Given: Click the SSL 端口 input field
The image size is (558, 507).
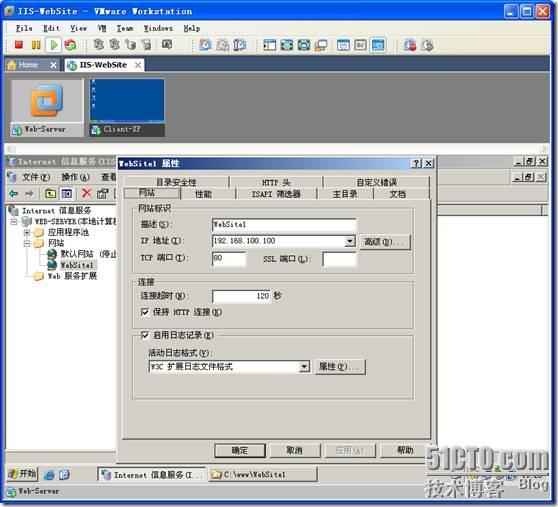Looking at the screenshot, I should click(339, 259).
